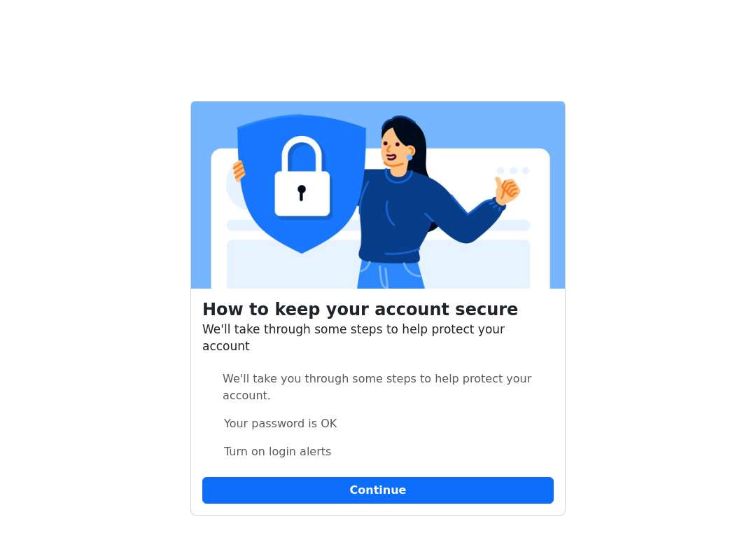The height and width of the screenshot is (538, 756).
Task: Click the large pale panel right of jeans
Action: pyautogui.click(x=477, y=264)
